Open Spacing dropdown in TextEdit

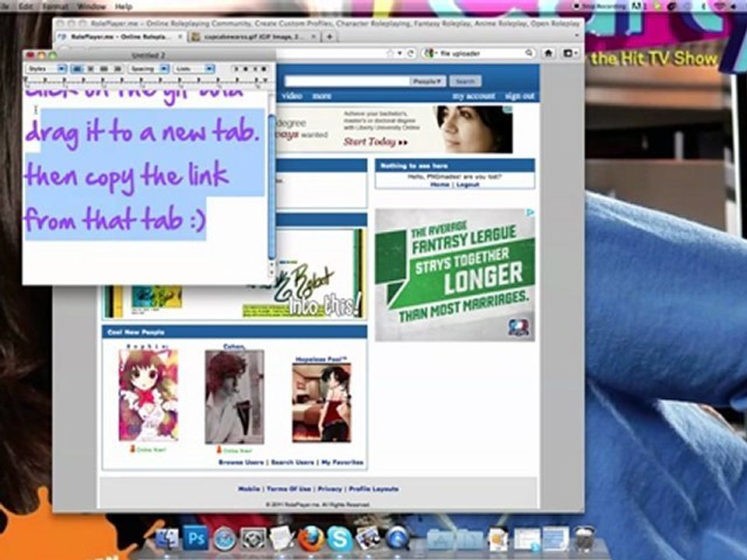pyautogui.click(x=149, y=69)
